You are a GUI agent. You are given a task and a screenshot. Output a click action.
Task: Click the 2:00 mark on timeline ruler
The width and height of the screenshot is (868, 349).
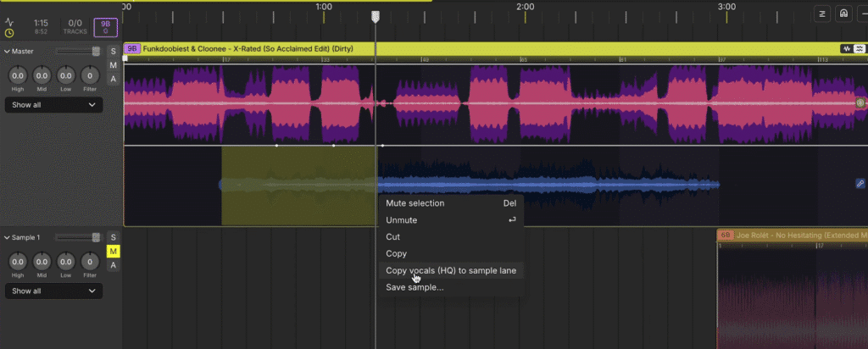[x=526, y=7]
